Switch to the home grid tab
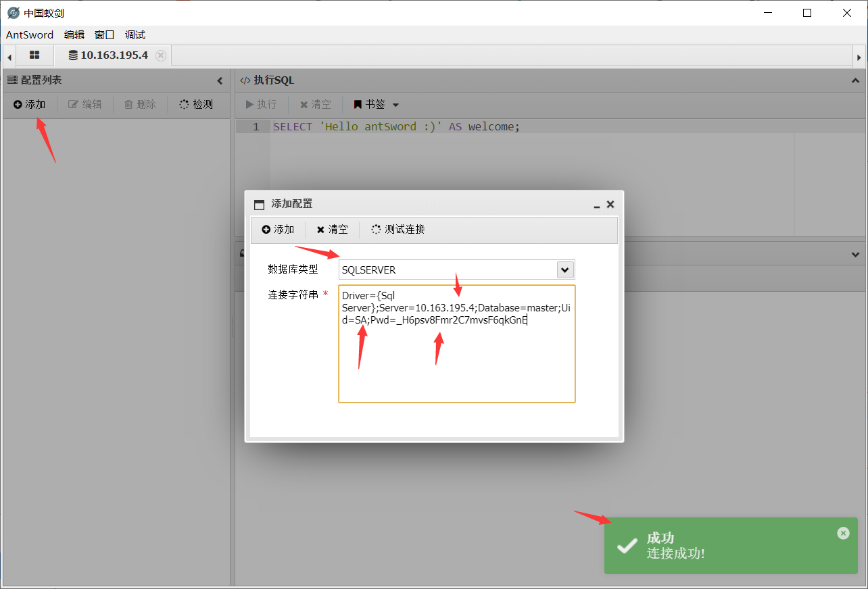This screenshot has width=868, height=589. click(34, 55)
